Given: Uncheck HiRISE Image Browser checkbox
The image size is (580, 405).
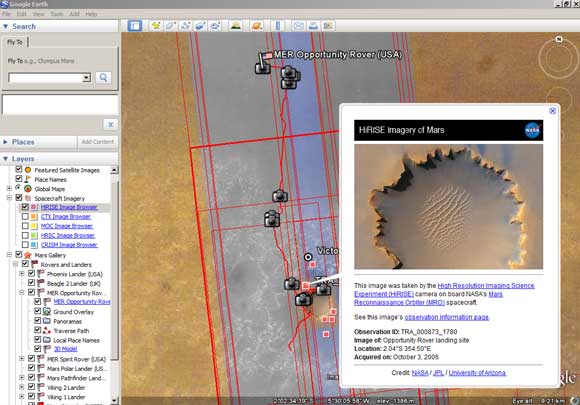Looking at the screenshot, I should [25, 207].
